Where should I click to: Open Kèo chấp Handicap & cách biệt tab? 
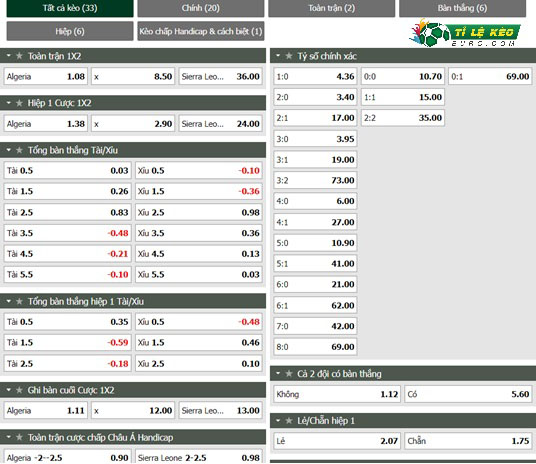click(x=201, y=31)
